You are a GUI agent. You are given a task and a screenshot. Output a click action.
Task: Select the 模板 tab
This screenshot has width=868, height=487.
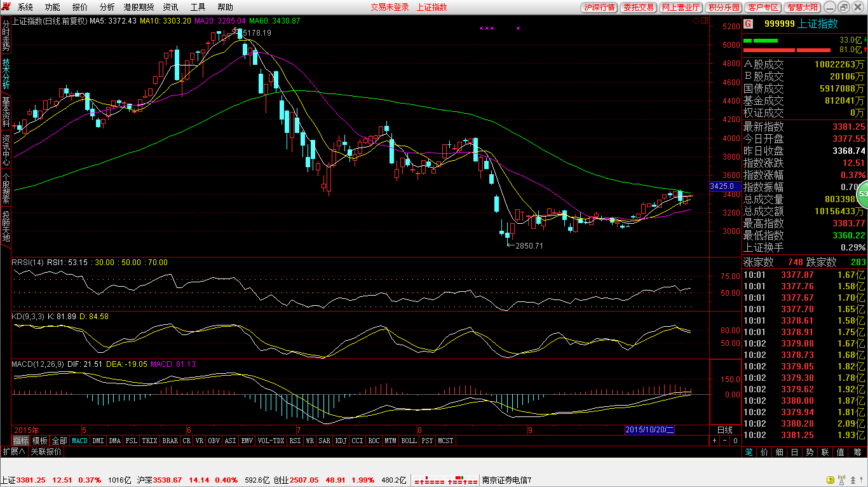click(x=40, y=441)
